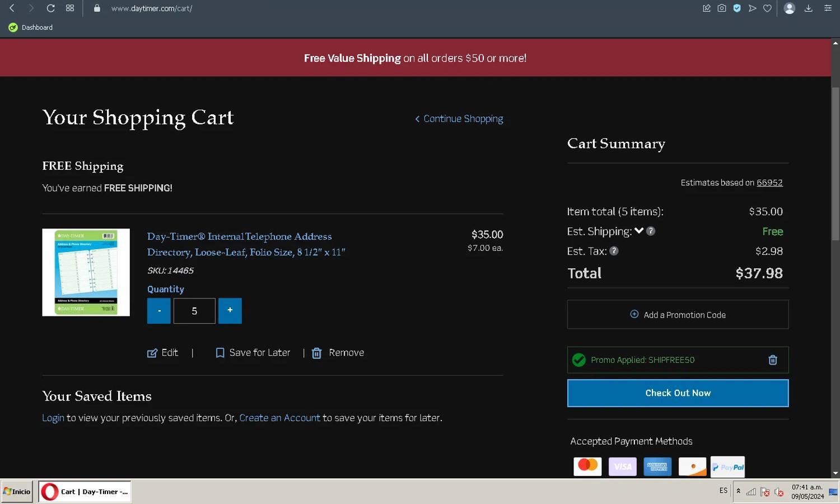This screenshot has height=504, width=840.
Task: Click the padlock site security icon
Action: click(x=97, y=8)
